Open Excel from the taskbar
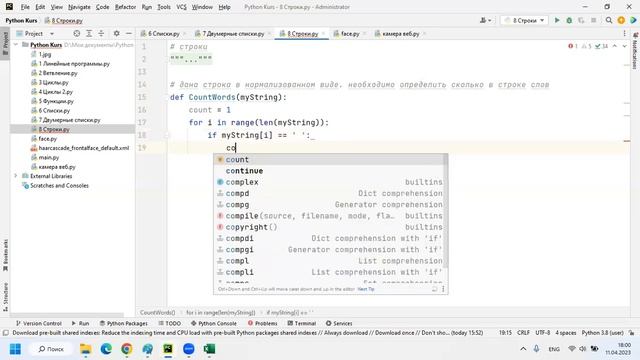640x360 pixels. click(209, 349)
